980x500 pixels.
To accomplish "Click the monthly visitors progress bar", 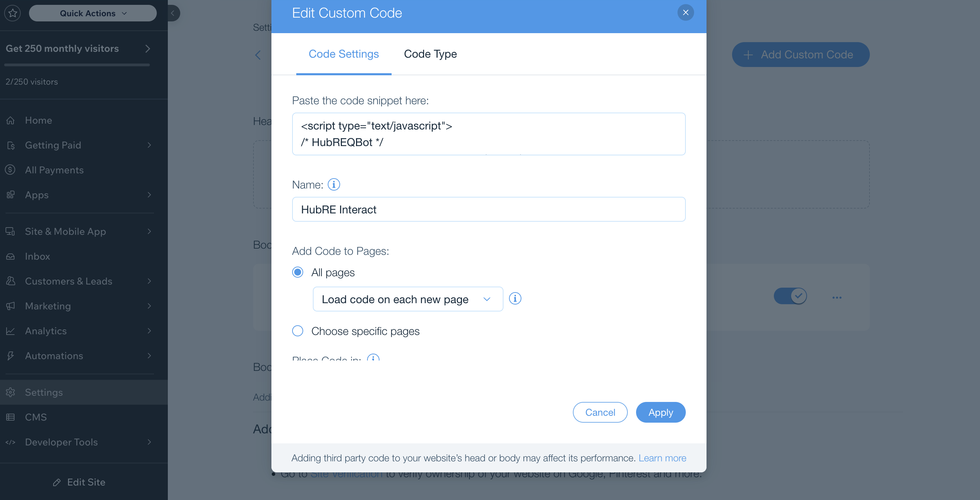I will pos(77,65).
